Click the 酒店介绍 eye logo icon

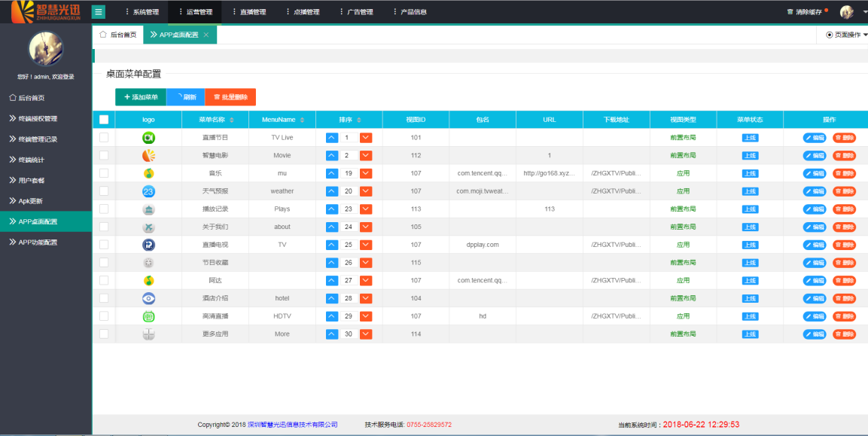pyautogui.click(x=148, y=298)
